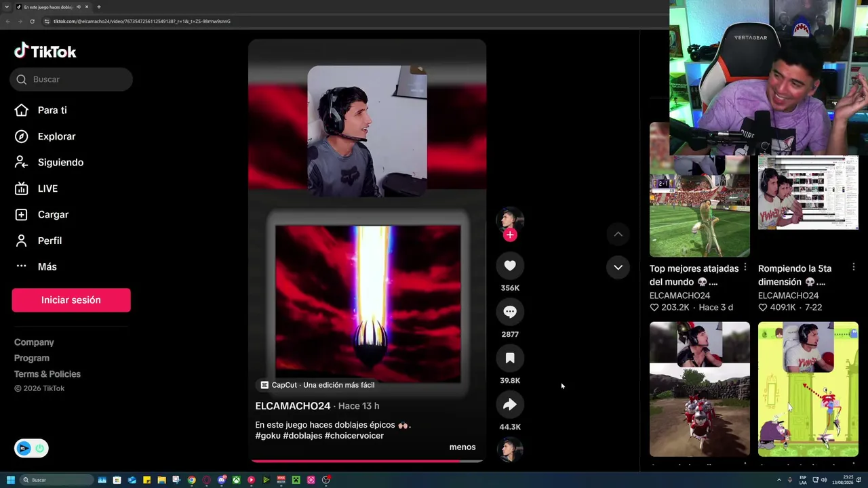Go to the next video with the down chevron
This screenshot has height=488, width=868.
tap(618, 267)
